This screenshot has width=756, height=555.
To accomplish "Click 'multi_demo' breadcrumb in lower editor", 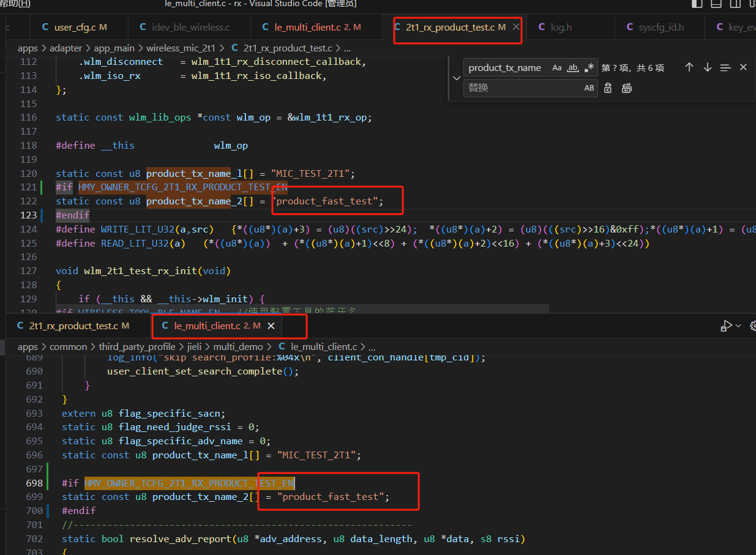I will point(238,347).
